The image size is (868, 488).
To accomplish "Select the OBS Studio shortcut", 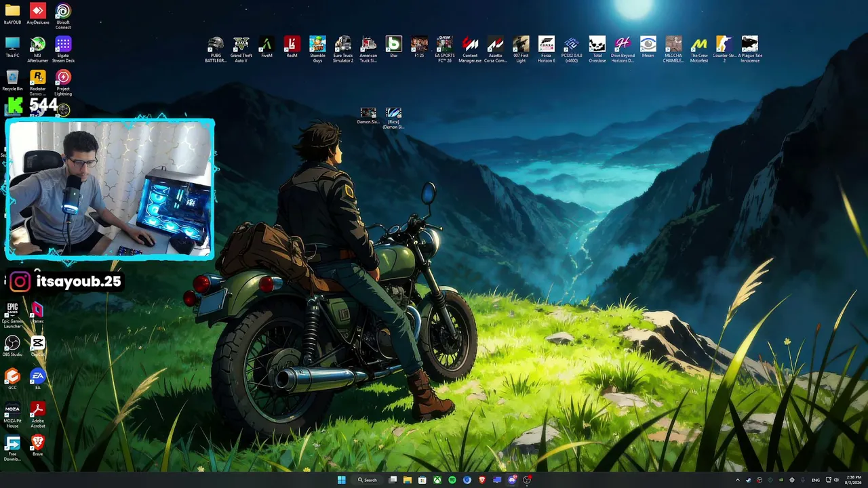I will [12, 346].
